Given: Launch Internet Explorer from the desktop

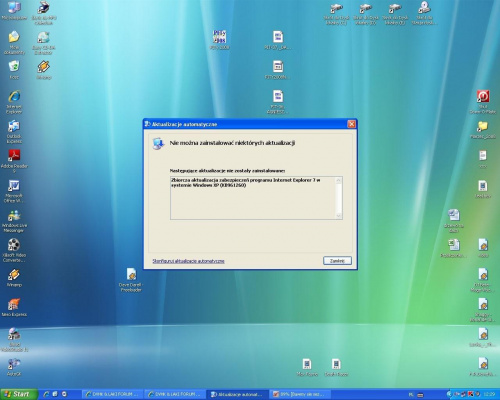Looking at the screenshot, I should click(x=14, y=102).
